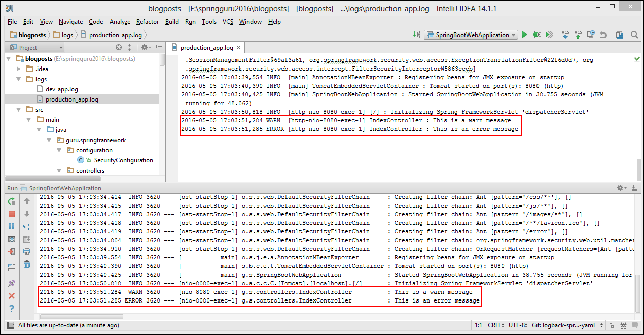Change line separator via the CRLF control

click(495, 325)
